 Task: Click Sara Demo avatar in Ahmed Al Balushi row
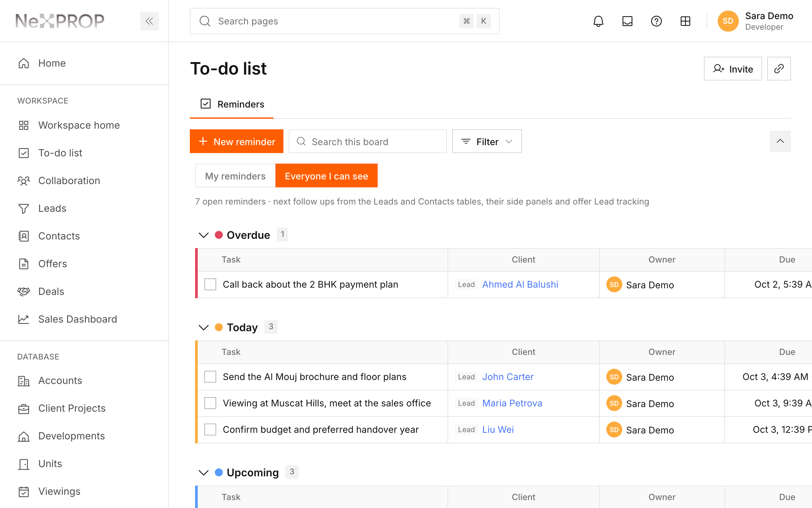pos(614,285)
